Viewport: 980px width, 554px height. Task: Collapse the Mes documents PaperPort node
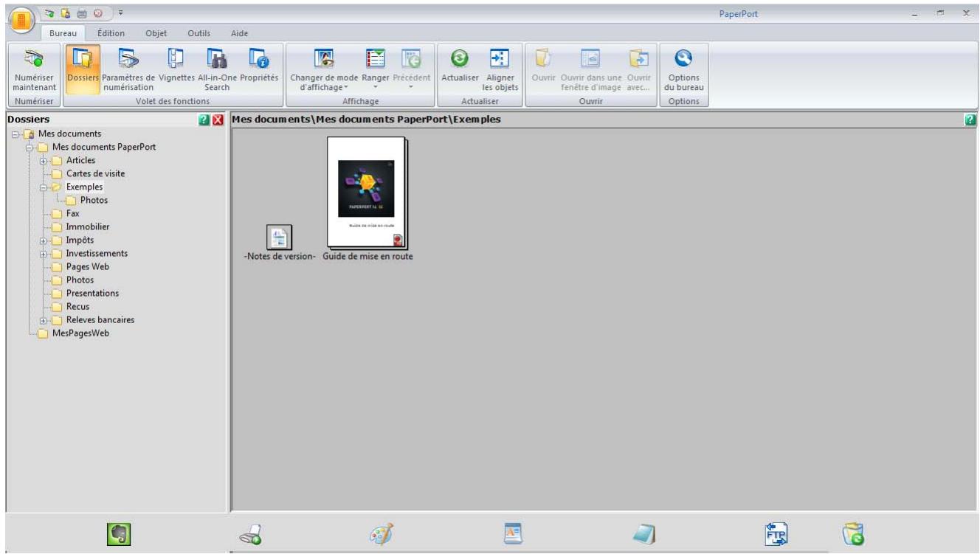pyautogui.click(x=30, y=147)
